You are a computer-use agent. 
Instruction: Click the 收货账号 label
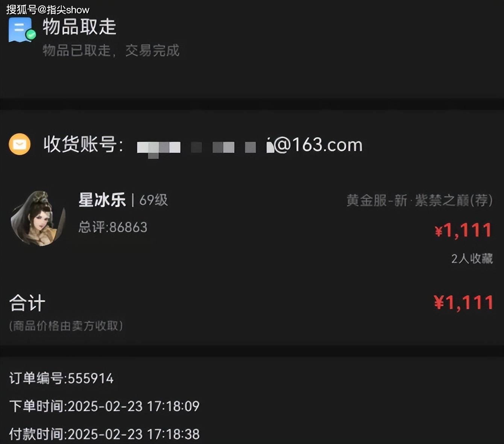click(x=83, y=144)
